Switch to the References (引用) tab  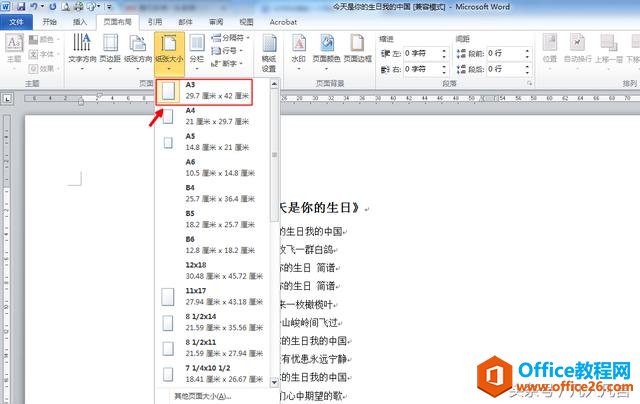point(155,22)
